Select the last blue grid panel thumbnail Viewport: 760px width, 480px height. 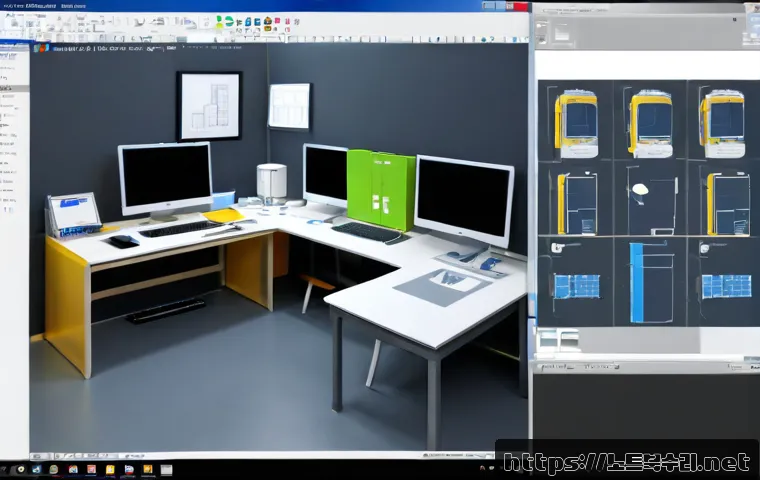727,286
